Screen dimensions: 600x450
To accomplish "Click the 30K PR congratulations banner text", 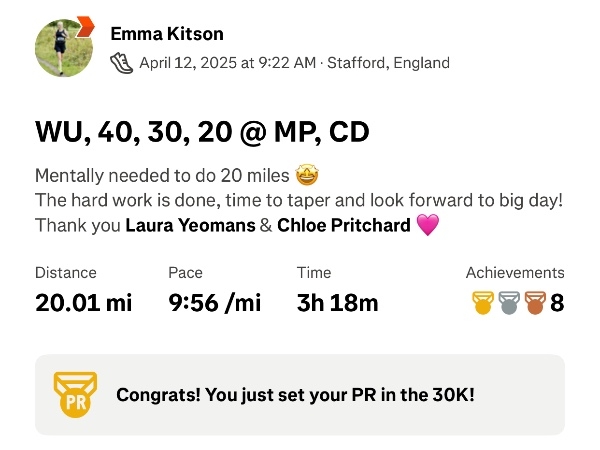I will (x=295, y=395).
